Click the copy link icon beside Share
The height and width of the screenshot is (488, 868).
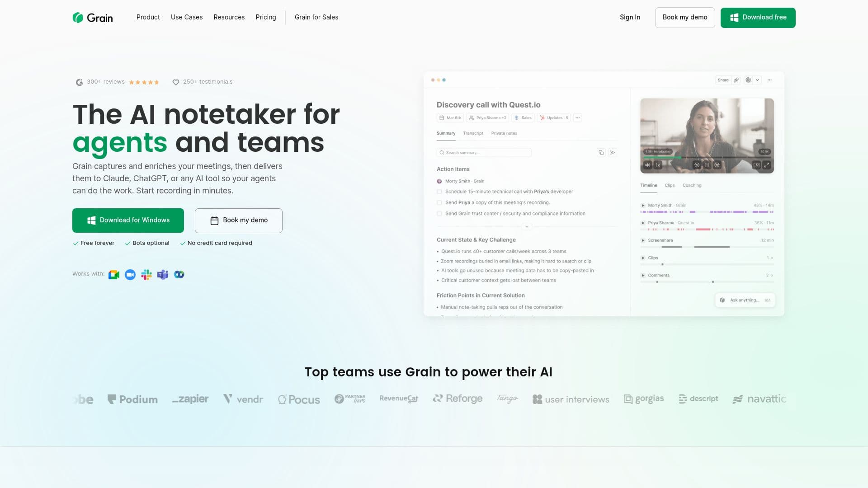pyautogui.click(x=736, y=80)
